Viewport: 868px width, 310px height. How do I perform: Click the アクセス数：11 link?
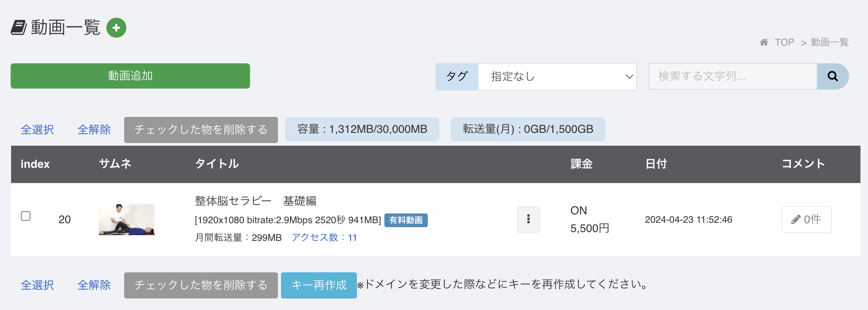[324, 238]
